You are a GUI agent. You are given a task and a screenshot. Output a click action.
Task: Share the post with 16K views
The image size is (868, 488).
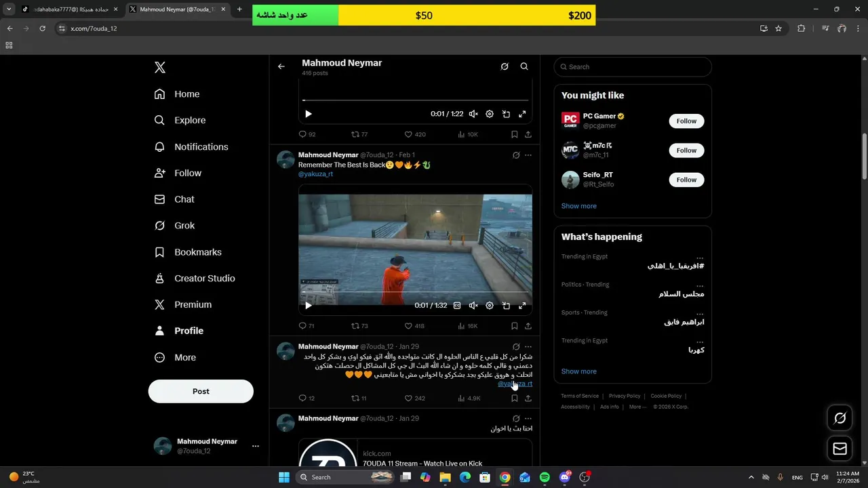click(528, 326)
